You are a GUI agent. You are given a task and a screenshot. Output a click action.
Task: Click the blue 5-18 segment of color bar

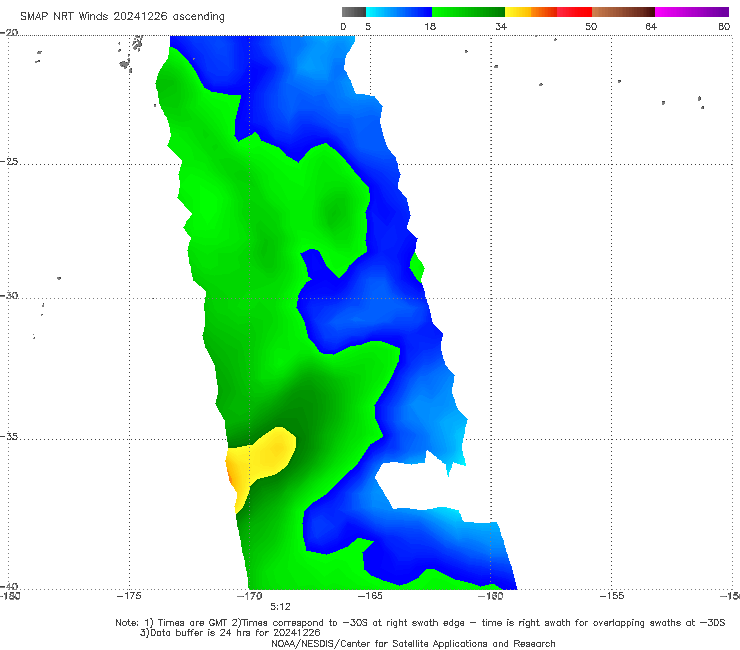(x=399, y=12)
